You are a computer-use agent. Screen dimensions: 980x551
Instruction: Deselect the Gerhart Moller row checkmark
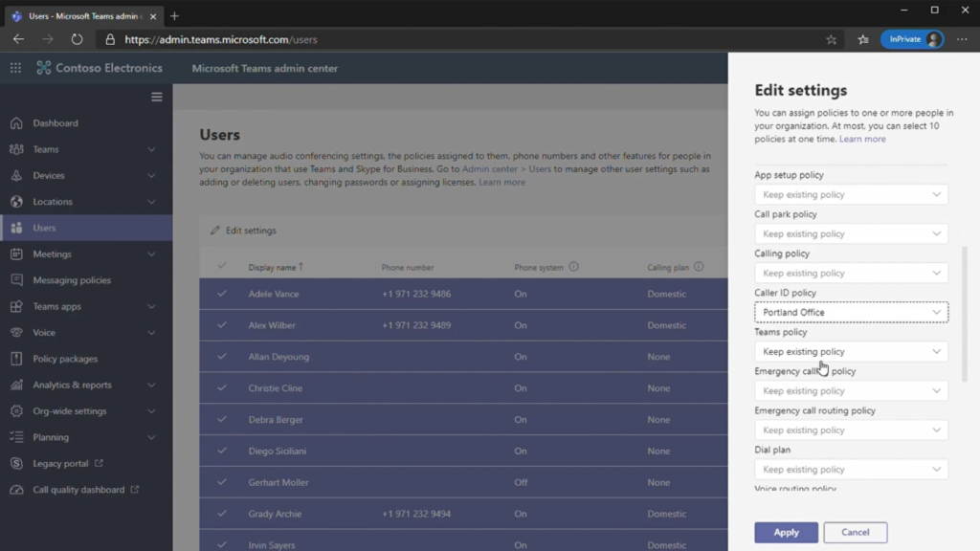point(222,482)
